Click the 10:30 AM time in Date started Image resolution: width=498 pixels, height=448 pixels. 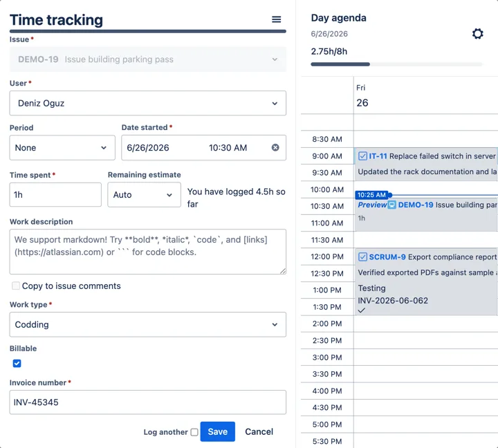coord(228,148)
